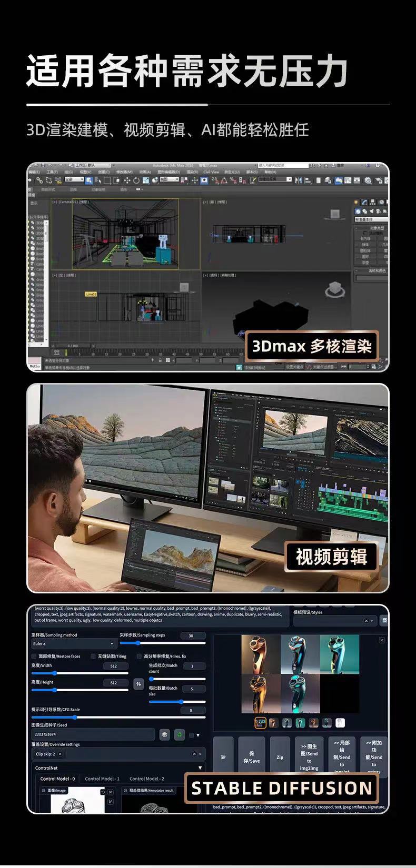Click the edit pencil icon on ControlNet image
Screen dimensions: 416x868
pos(111,801)
